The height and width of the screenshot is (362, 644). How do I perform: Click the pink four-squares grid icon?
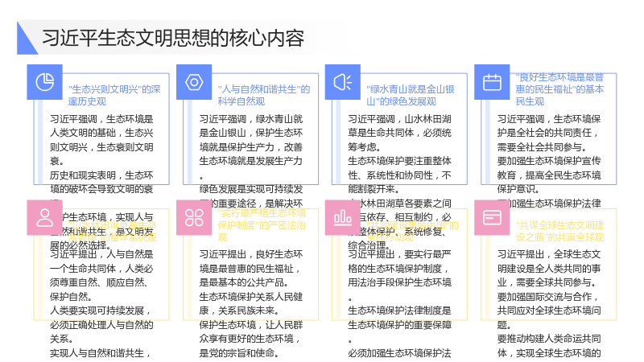tap(194, 217)
